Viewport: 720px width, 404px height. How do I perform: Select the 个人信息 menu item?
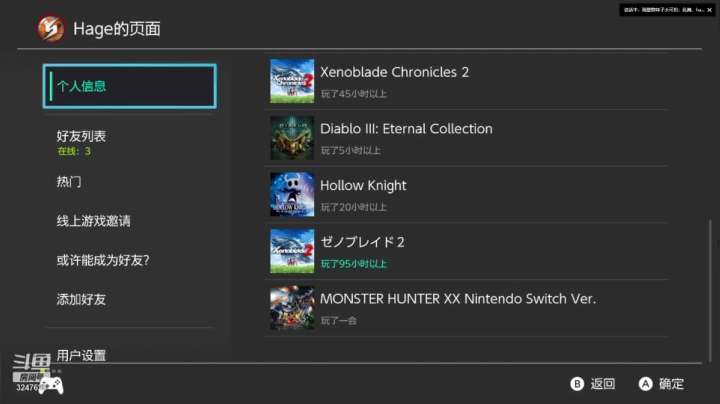[x=130, y=86]
